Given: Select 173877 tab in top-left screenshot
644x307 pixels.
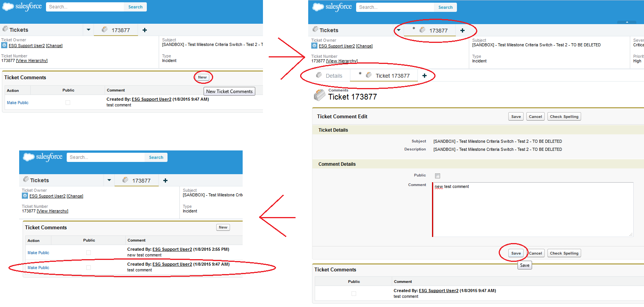Looking at the screenshot, I should click(x=116, y=30).
